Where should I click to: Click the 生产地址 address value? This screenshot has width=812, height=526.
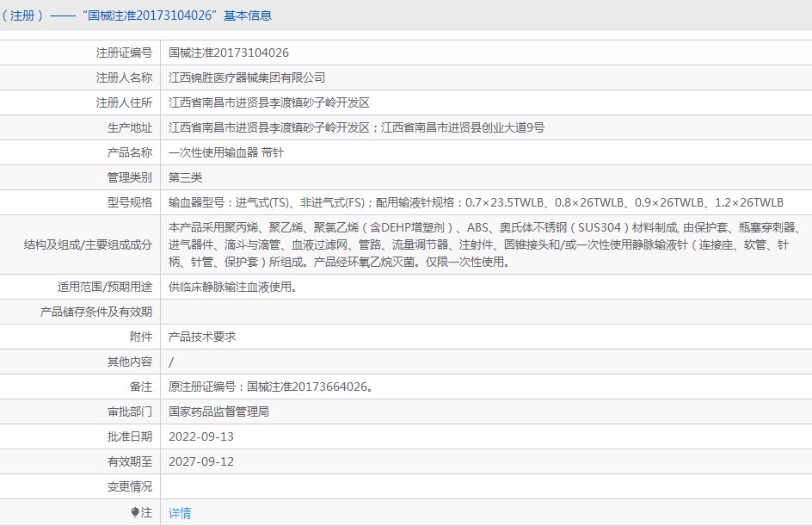[356, 127]
